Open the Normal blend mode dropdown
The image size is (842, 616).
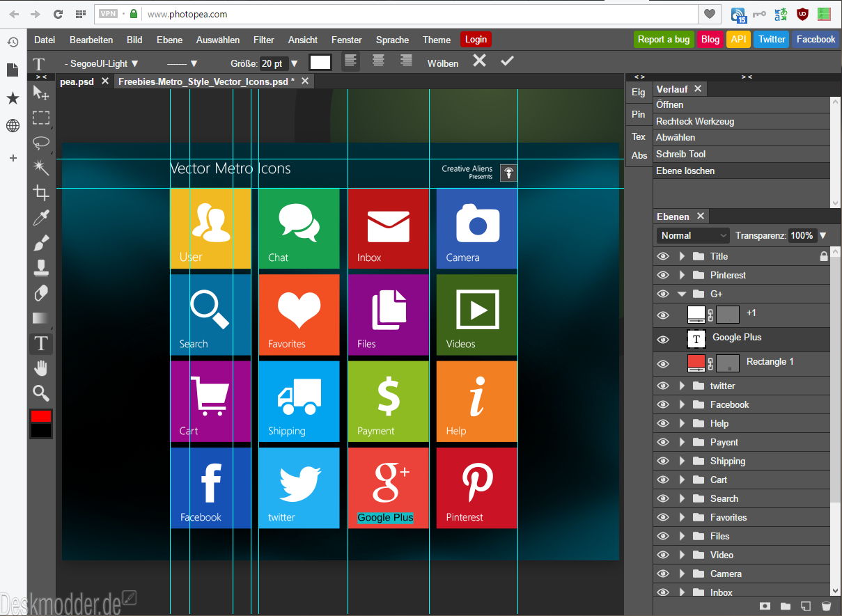point(693,235)
